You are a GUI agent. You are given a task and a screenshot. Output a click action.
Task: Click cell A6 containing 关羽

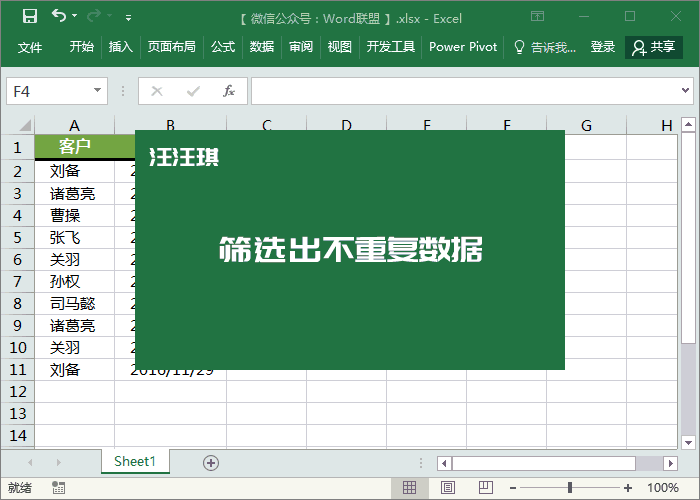tap(75, 259)
